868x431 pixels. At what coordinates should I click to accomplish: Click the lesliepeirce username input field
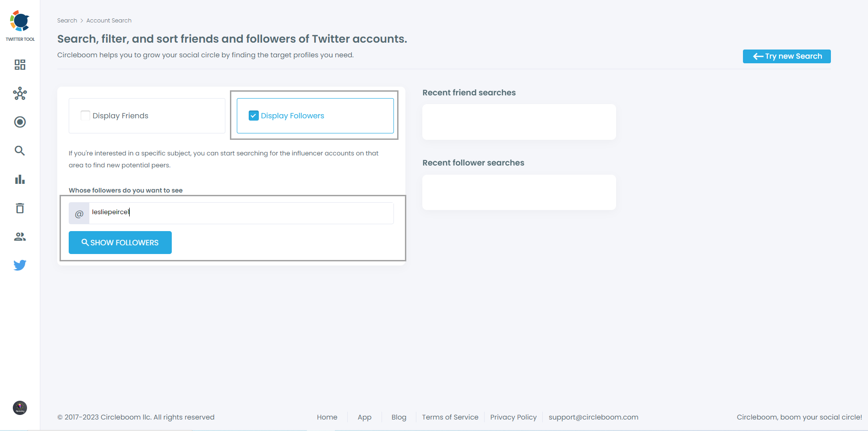click(x=240, y=213)
